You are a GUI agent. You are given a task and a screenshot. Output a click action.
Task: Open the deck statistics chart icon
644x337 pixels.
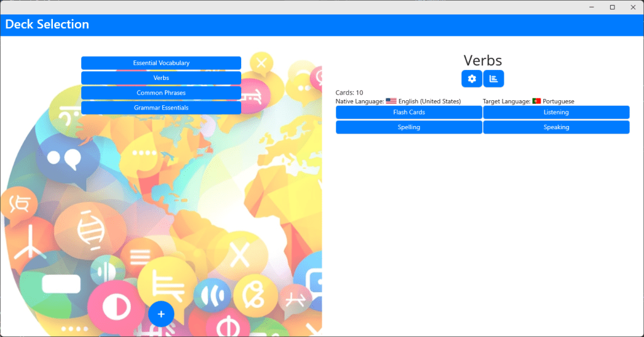click(x=494, y=79)
